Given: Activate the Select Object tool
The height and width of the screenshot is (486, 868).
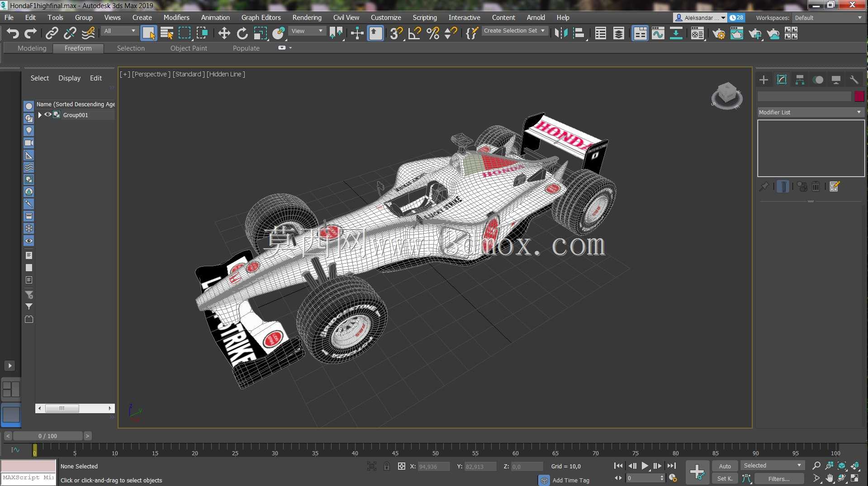Looking at the screenshot, I should click(148, 33).
